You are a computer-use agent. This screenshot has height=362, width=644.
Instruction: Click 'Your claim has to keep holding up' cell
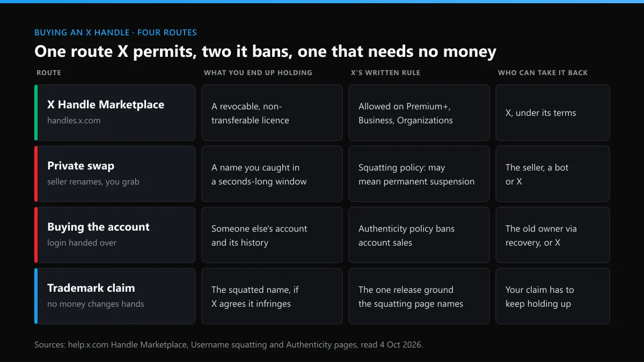pyautogui.click(x=553, y=296)
